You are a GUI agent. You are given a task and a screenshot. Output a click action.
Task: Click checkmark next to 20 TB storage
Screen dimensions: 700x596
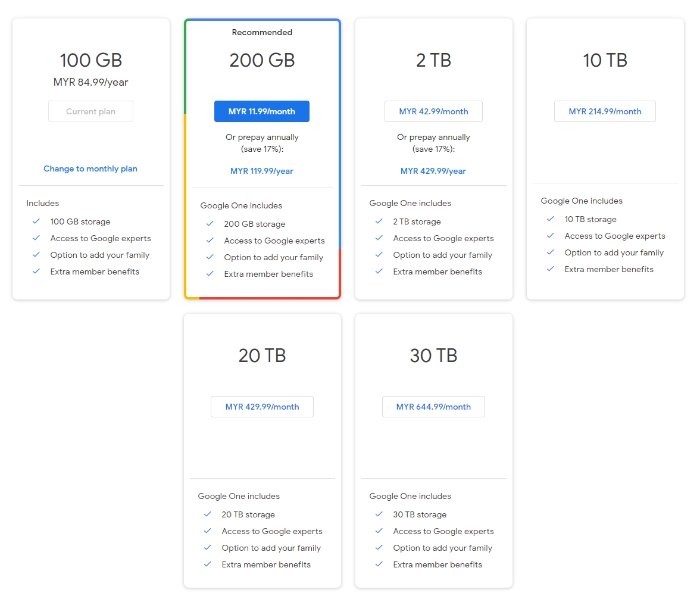(208, 514)
